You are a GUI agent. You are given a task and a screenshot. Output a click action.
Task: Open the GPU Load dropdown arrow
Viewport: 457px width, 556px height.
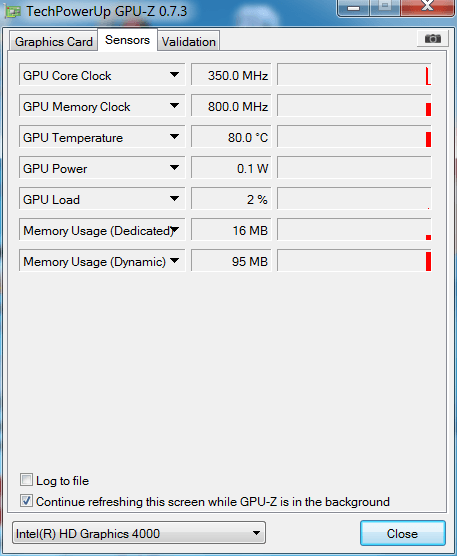(x=174, y=199)
